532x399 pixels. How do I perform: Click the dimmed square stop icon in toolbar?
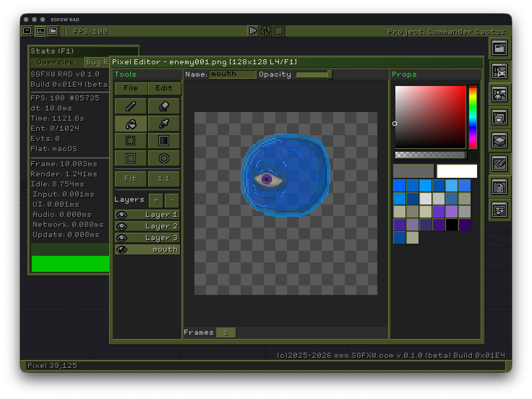(279, 31)
